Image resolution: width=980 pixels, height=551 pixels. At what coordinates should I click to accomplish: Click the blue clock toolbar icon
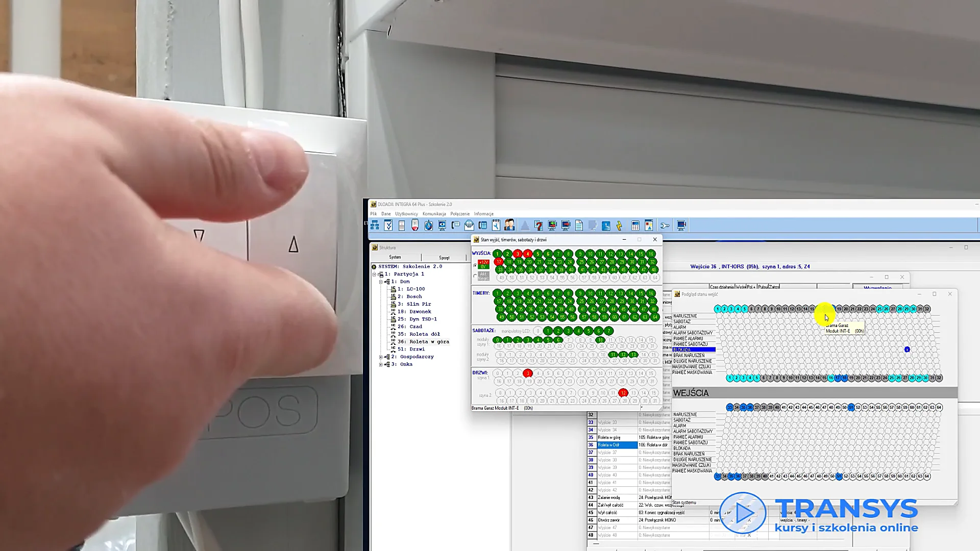606,226
